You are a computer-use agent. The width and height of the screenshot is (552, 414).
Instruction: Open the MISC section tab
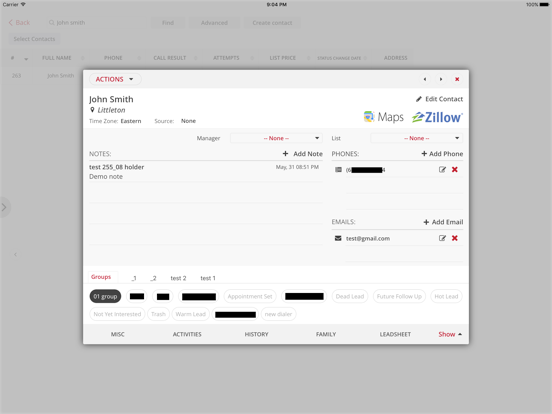click(x=118, y=334)
